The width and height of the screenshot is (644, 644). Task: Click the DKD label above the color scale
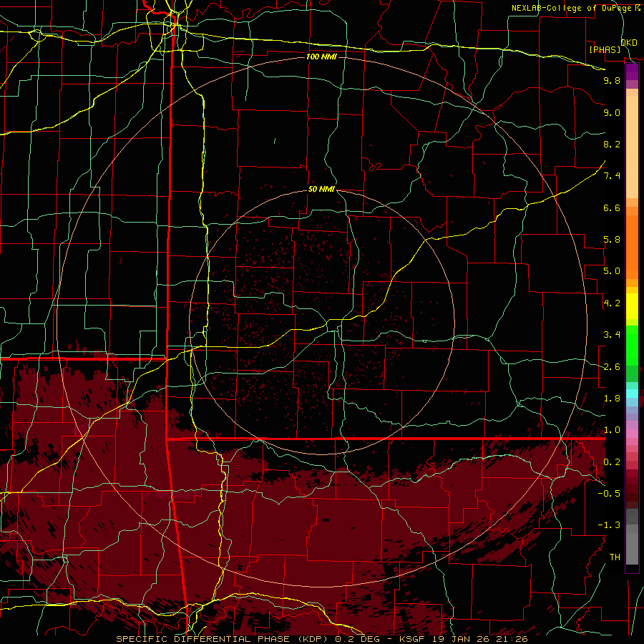click(x=629, y=42)
